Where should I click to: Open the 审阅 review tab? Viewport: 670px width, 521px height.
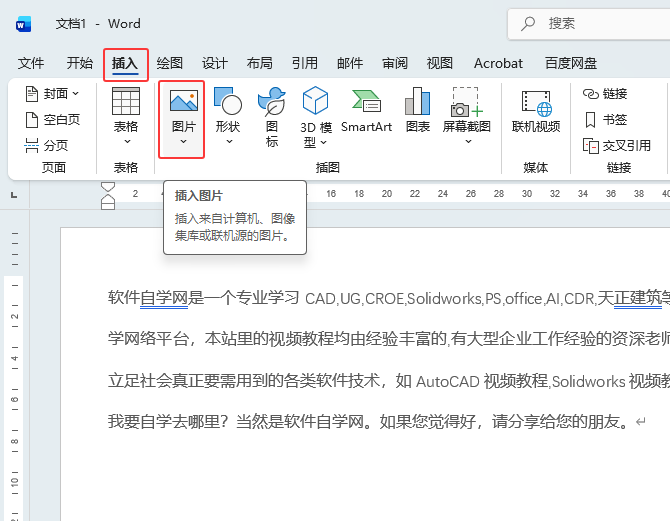tap(395, 63)
